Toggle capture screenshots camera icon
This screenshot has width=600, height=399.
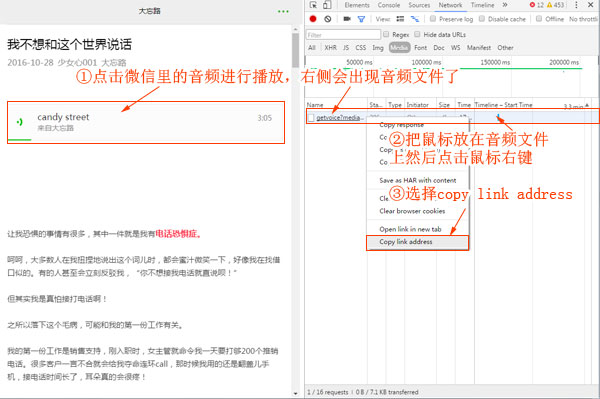[x=347, y=19]
